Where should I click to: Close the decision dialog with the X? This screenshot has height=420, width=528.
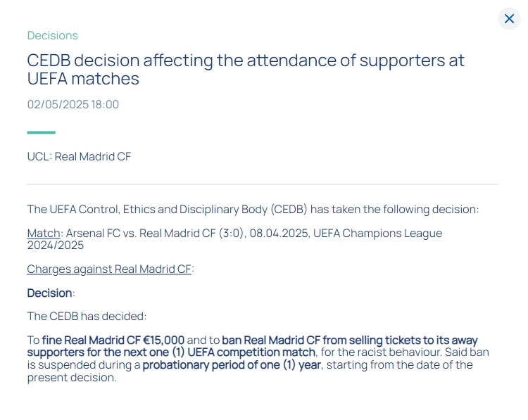point(509,19)
